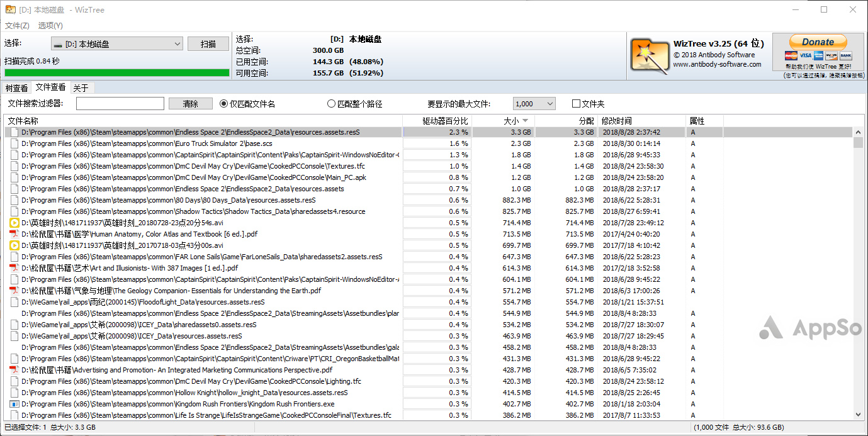Viewport: 868px width, 436px height.
Task: Click file icon of DmC Textures.tfc row
Action: (x=14, y=166)
